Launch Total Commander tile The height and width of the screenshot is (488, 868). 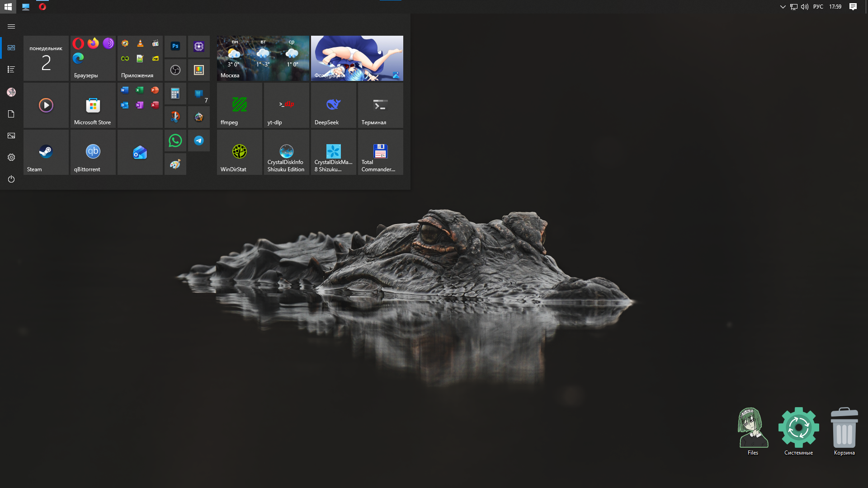[x=380, y=152]
